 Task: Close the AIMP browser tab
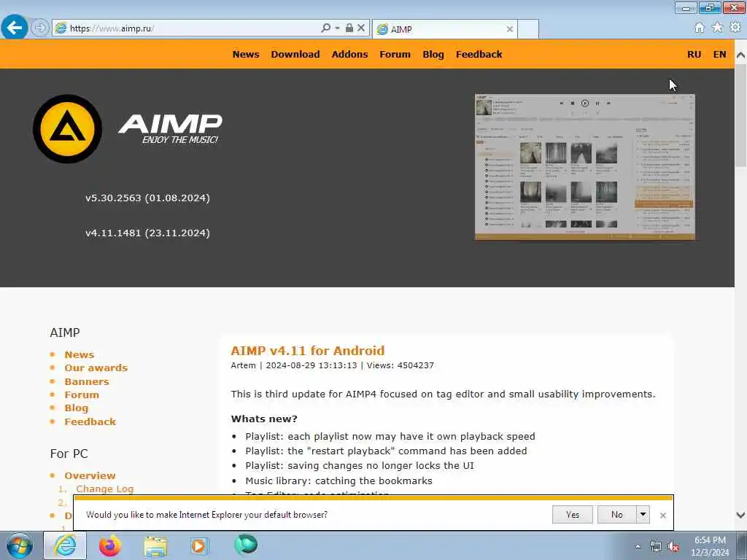[x=510, y=29]
